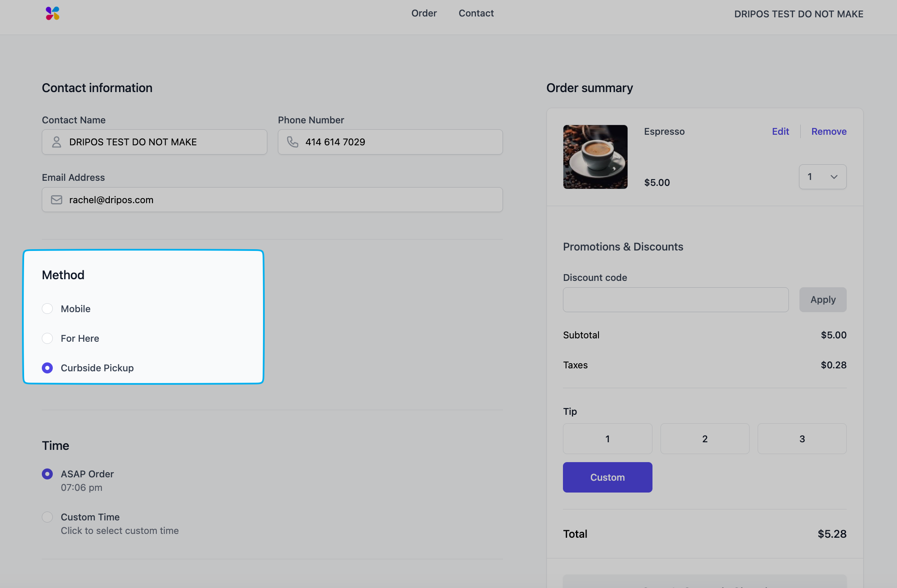Click the colorful Dripos logo icon
The width and height of the screenshot is (897, 588).
[x=52, y=14]
